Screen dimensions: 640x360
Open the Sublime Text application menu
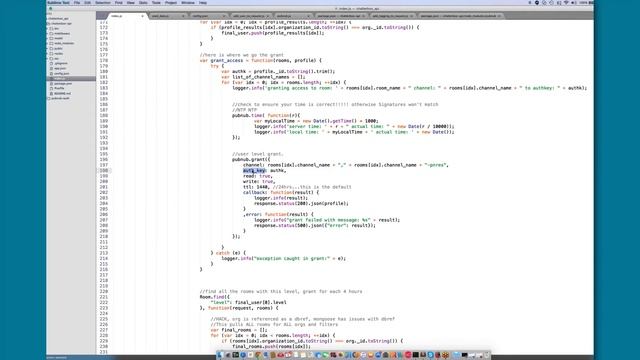[x=58, y=2]
